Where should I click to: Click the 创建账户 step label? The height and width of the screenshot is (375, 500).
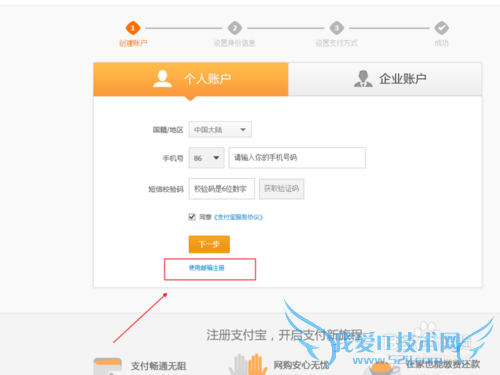pos(133,43)
